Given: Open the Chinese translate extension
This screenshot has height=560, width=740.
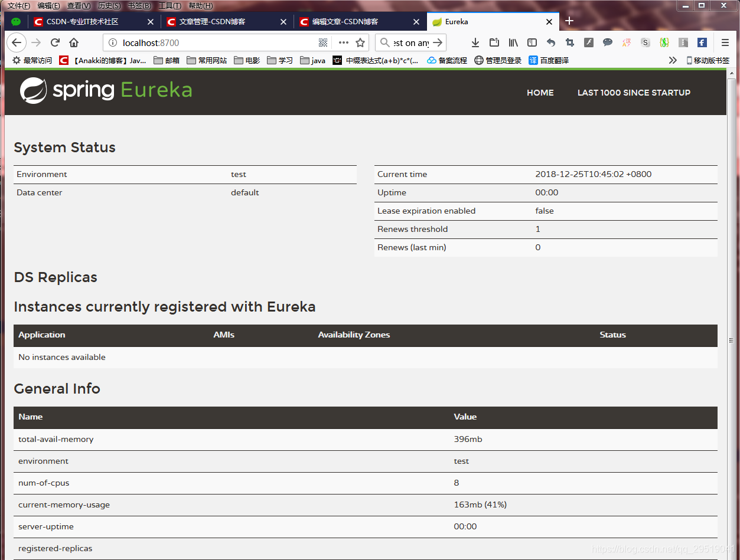Looking at the screenshot, I should click(627, 42).
